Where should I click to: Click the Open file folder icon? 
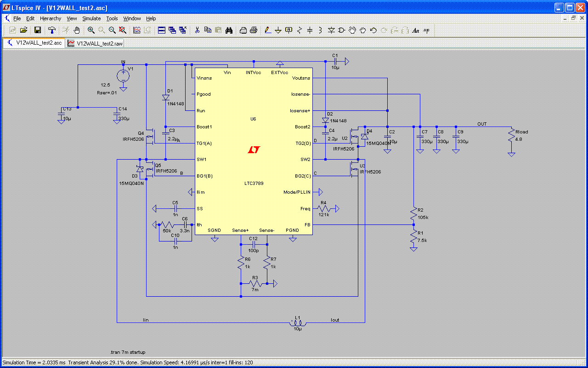[23, 30]
